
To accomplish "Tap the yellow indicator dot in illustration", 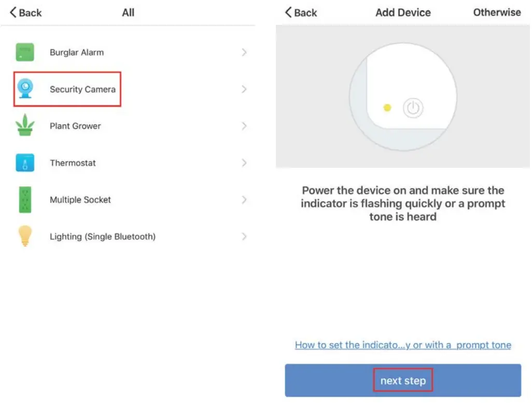I will coord(387,108).
